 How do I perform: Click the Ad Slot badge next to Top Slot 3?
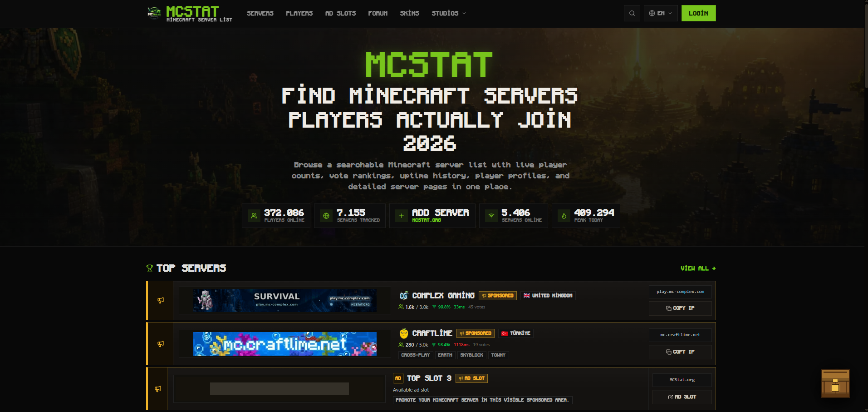point(471,378)
